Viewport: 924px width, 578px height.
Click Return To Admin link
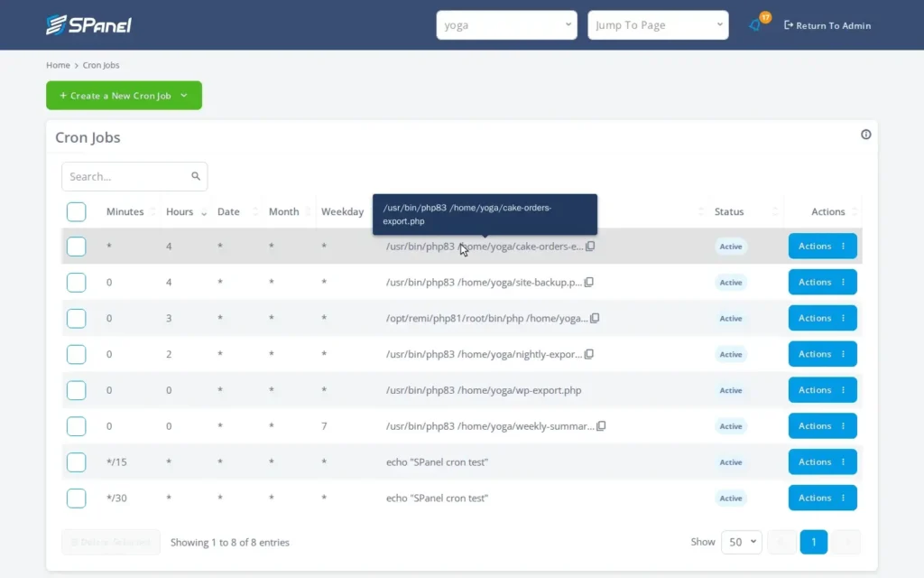[827, 25]
